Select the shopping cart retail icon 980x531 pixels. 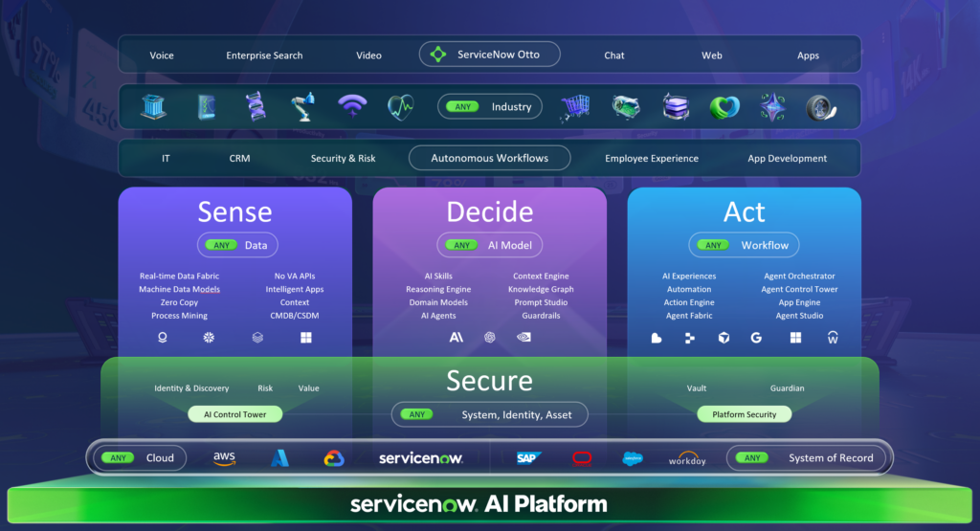coord(575,107)
